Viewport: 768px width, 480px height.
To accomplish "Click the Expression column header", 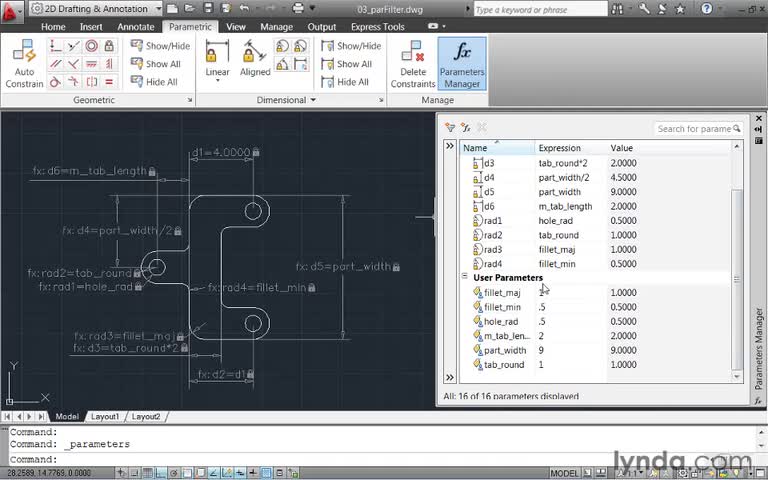I will point(560,148).
